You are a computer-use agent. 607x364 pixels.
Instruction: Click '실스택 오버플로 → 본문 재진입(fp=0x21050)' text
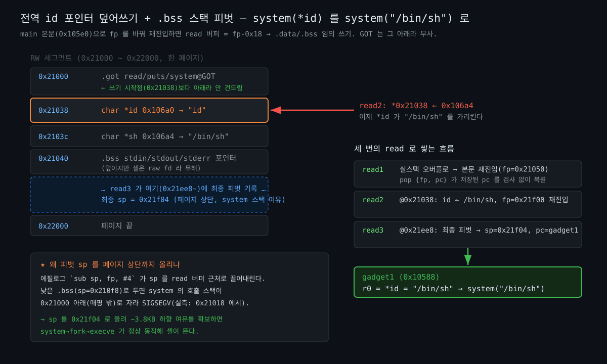[474, 169]
